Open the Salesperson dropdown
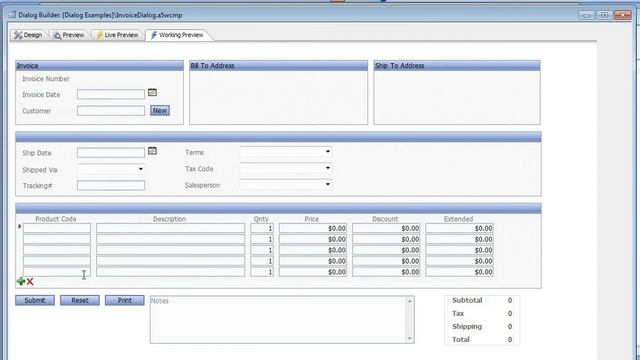Viewport: 640px width, 360px height. click(328, 184)
